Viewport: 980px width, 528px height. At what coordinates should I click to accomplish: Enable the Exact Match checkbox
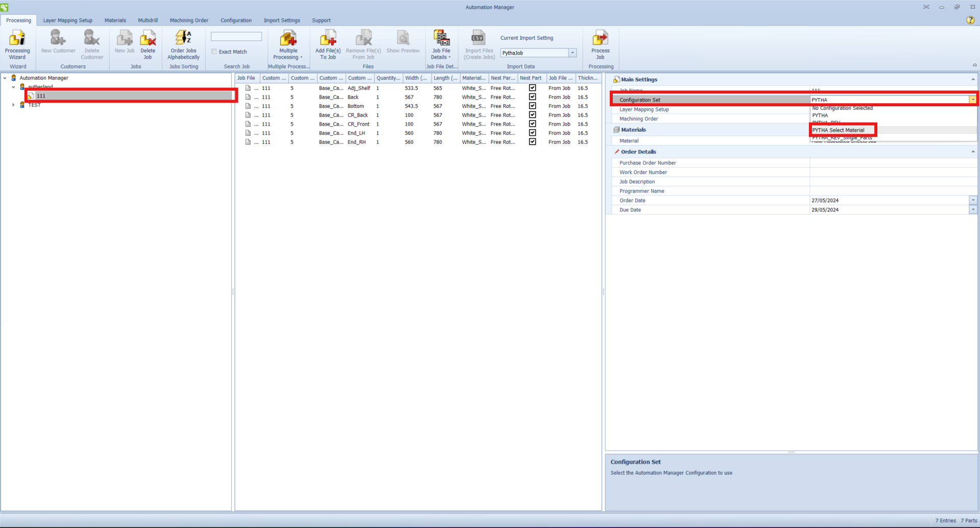click(214, 52)
